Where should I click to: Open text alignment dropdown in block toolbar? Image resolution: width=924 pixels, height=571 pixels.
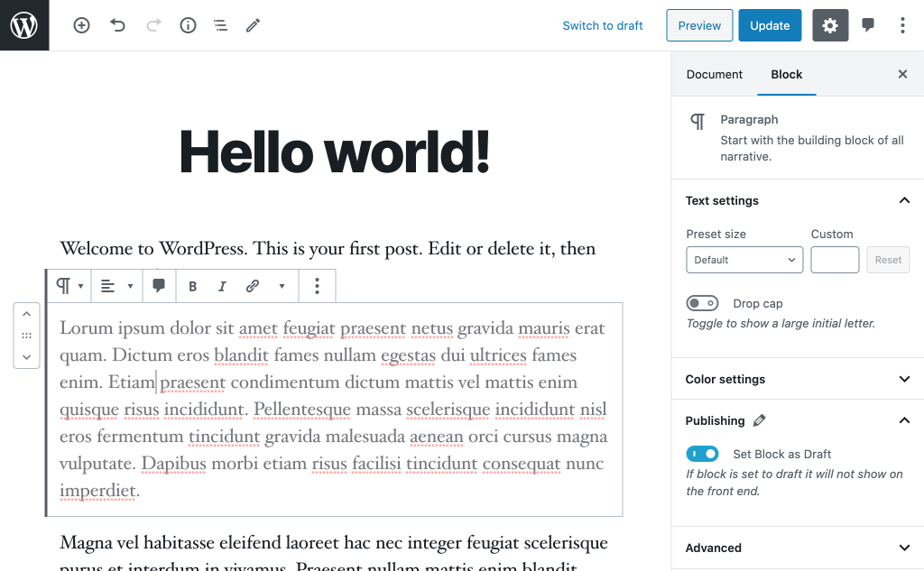(116, 286)
